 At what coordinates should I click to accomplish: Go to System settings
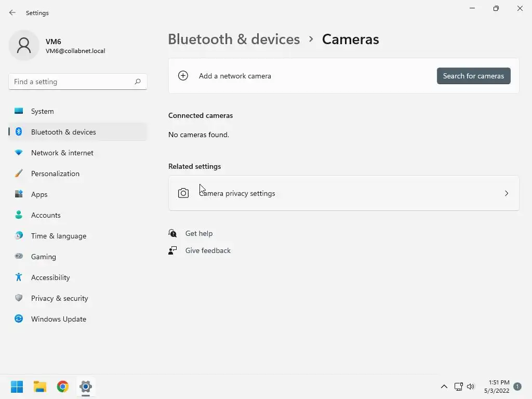[x=42, y=111]
